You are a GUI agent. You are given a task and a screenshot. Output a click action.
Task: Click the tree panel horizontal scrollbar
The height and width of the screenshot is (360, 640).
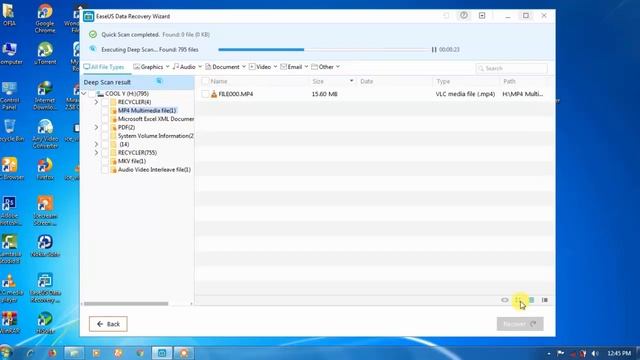126,304
